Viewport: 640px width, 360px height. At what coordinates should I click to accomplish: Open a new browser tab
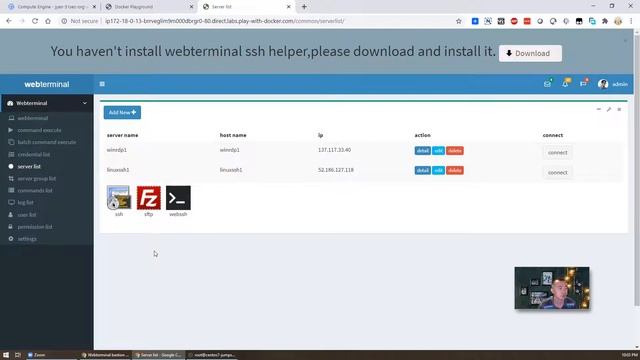[x=304, y=7]
